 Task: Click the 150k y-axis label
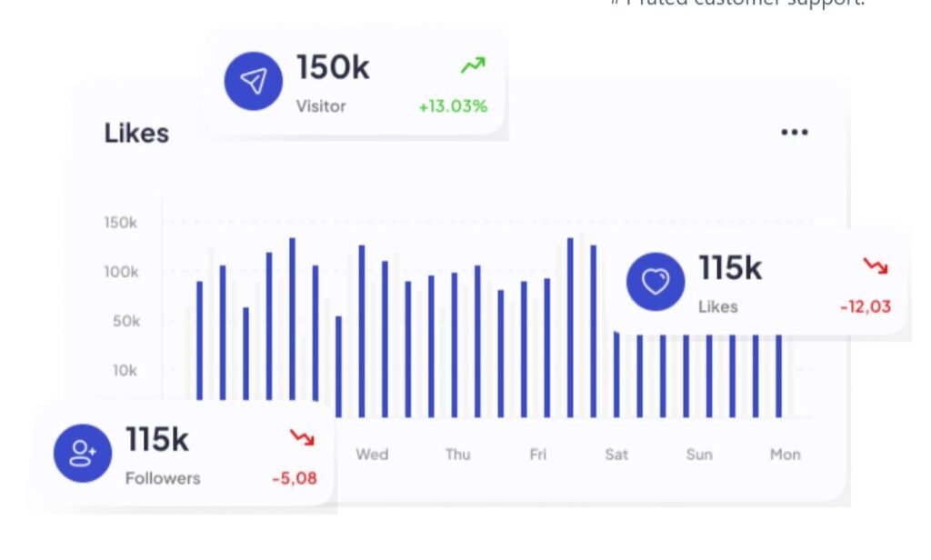121,223
